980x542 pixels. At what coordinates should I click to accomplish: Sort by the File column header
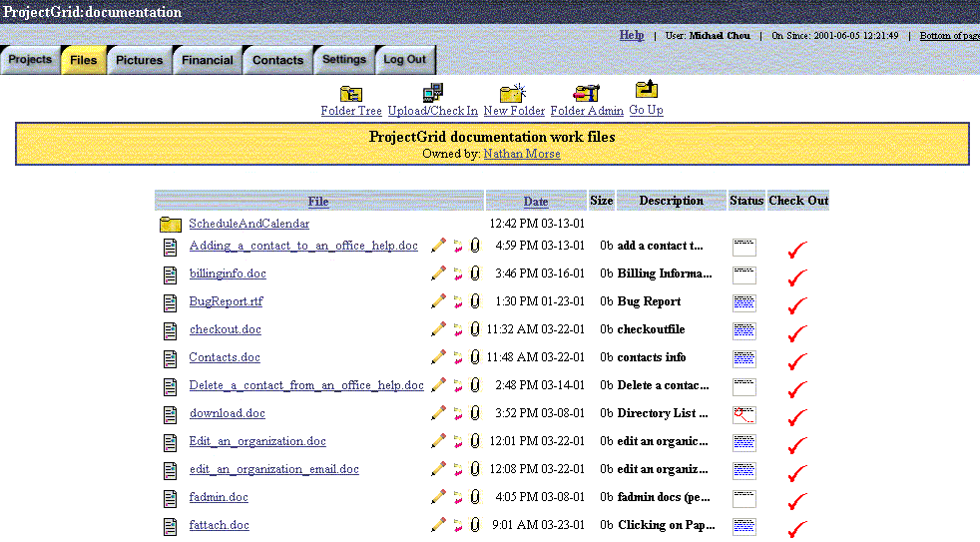click(318, 202)
